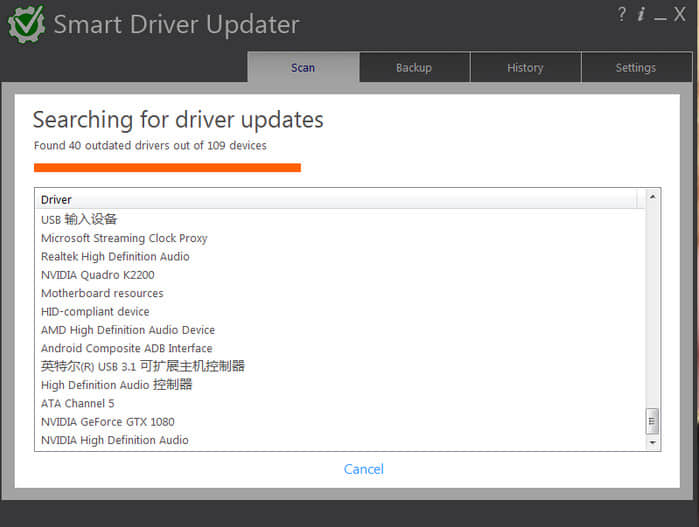Go to the Settings tab
699x527 pixels.
coord(636,67)
